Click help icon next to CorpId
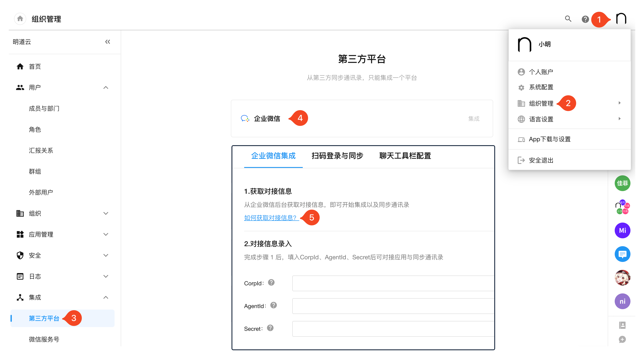644x359 pixels. 271,282
